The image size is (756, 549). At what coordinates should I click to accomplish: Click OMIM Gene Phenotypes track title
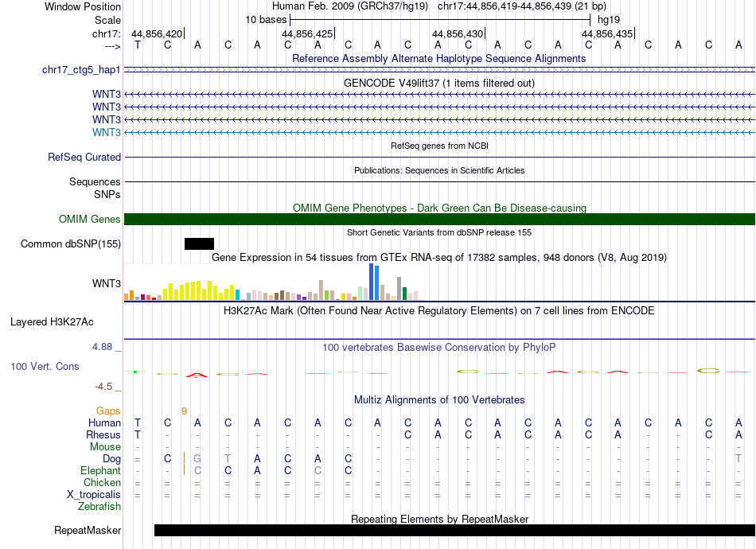440,208
